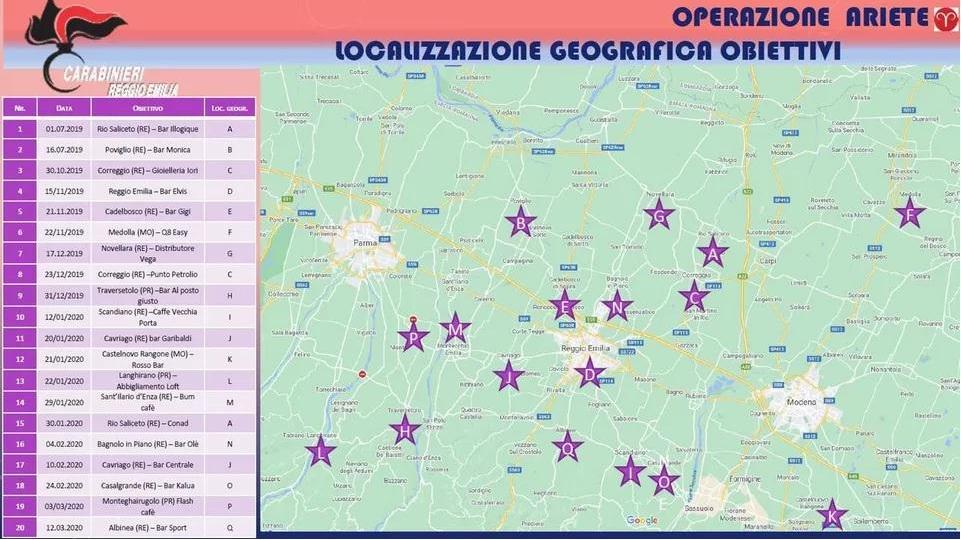
Task: Select the date '31/12/2019' cell
Action: pos(64,295)
